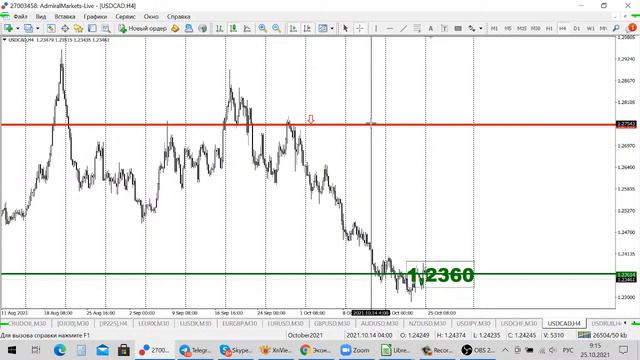Click the green 1.2360 text label

(x=441, y=275)
